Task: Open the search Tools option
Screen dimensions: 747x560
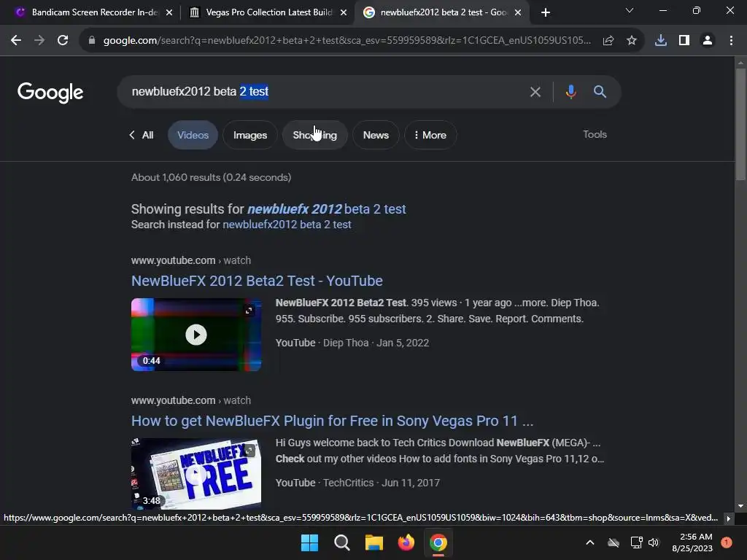Action: pos(595,134)
